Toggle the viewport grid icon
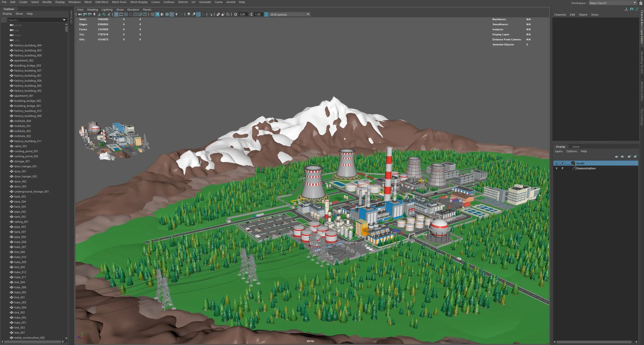This screenshot has height=345, width=644. tap(116, 14)
